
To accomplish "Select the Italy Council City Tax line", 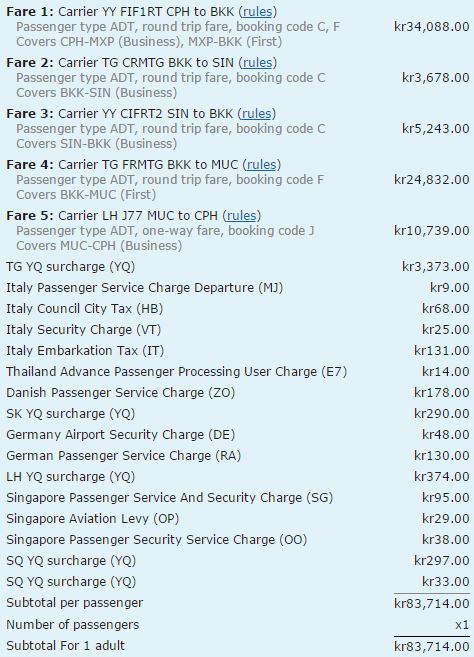I will coord(237,309).
